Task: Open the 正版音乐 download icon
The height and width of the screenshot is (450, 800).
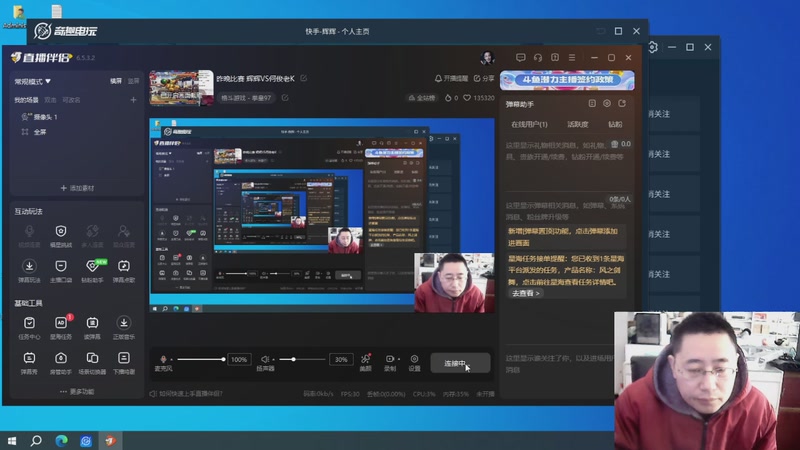Action: tap(124, 328)
